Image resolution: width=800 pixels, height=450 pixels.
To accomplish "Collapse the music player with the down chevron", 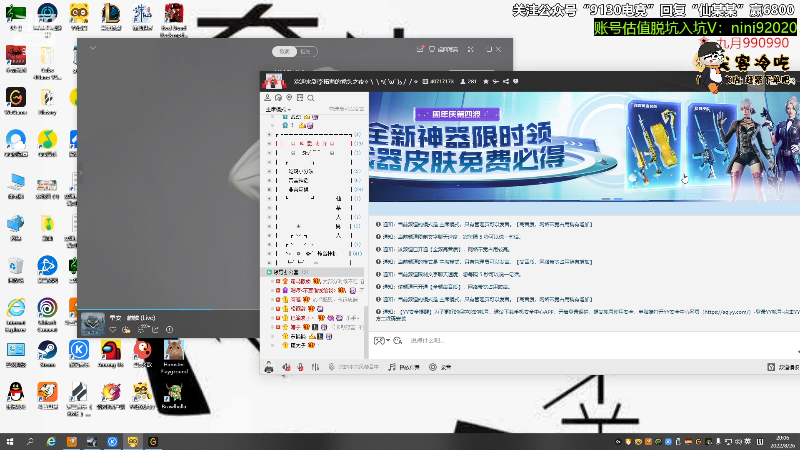I will 93,48.
